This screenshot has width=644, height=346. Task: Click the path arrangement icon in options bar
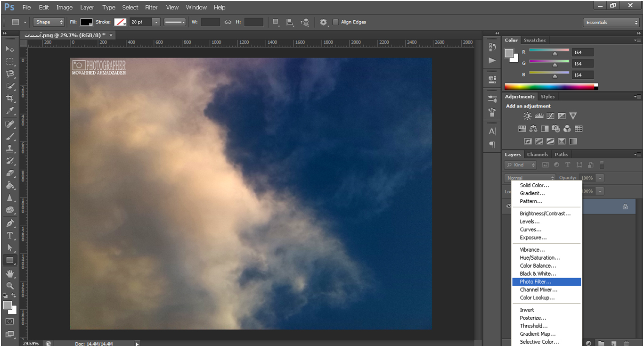[x=305, y=22]
